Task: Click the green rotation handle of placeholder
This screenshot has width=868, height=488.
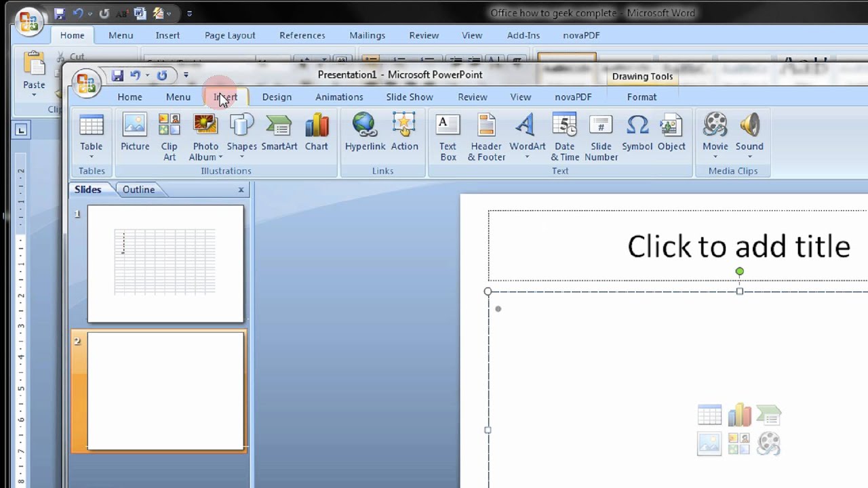Action: (x=739, y=271)
